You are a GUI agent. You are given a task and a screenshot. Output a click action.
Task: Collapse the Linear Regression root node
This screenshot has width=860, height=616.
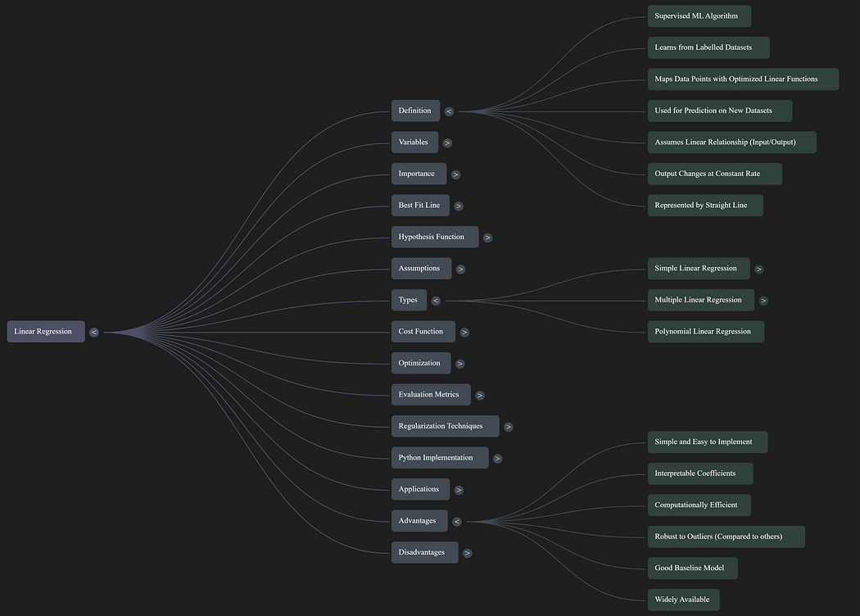pyautogui.click(x=94, y=332)
